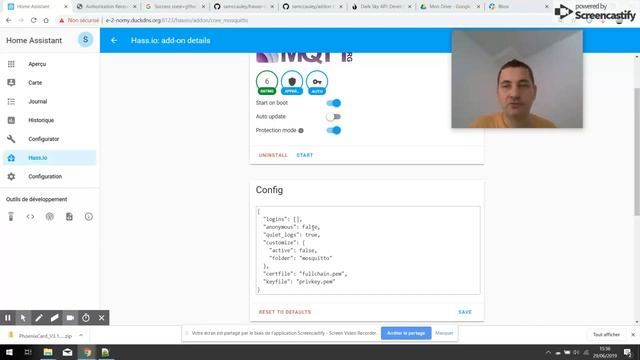Close the Screencastify toolbar
The image size is (640, 360).
pyautogui.click(x=101, y=318)
